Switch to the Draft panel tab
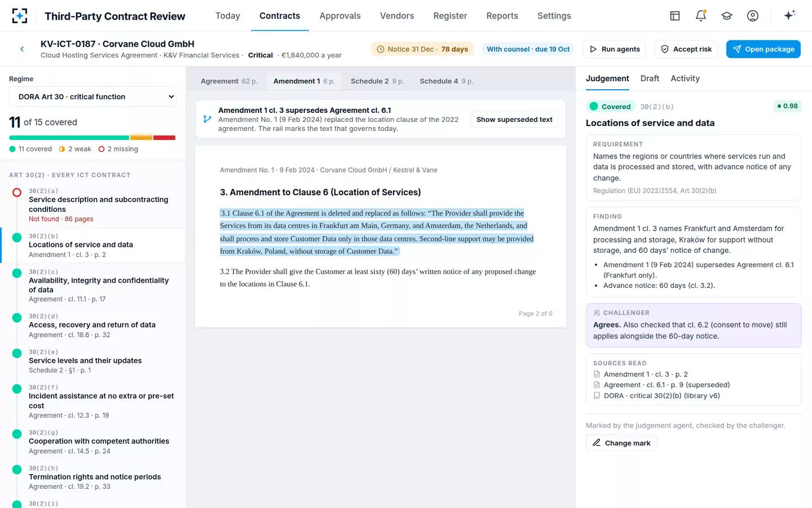The height and width of the screenshot is (508, 812). point(650,78)
